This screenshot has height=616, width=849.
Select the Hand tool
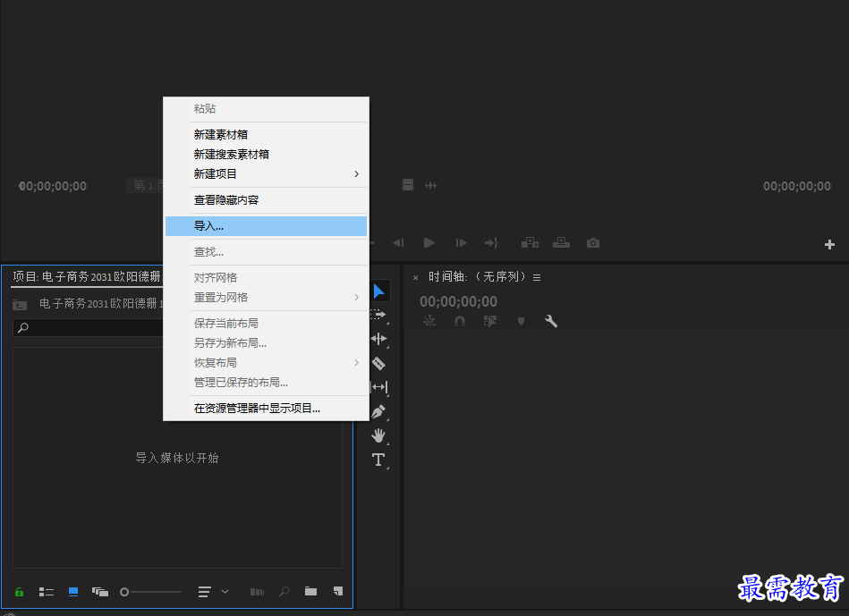[x=378, y=435]
